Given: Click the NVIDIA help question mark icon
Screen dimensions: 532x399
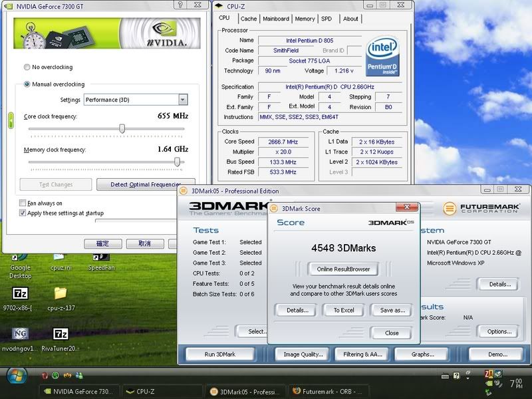Looking at the screenshot, I should pyautogui.click(x=180, y=5).
